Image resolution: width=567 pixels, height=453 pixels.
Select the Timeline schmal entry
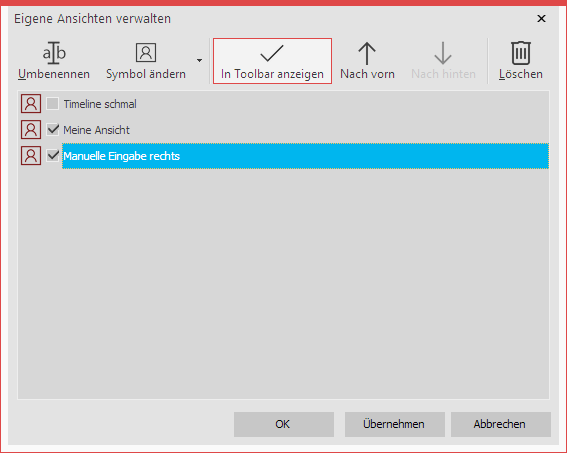pos(100,104)
